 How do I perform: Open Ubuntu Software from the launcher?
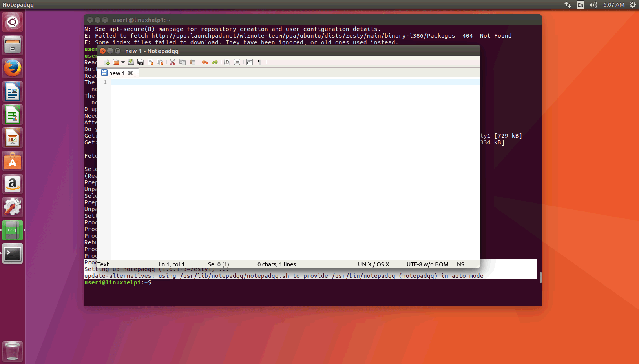(x=13, y=161)
